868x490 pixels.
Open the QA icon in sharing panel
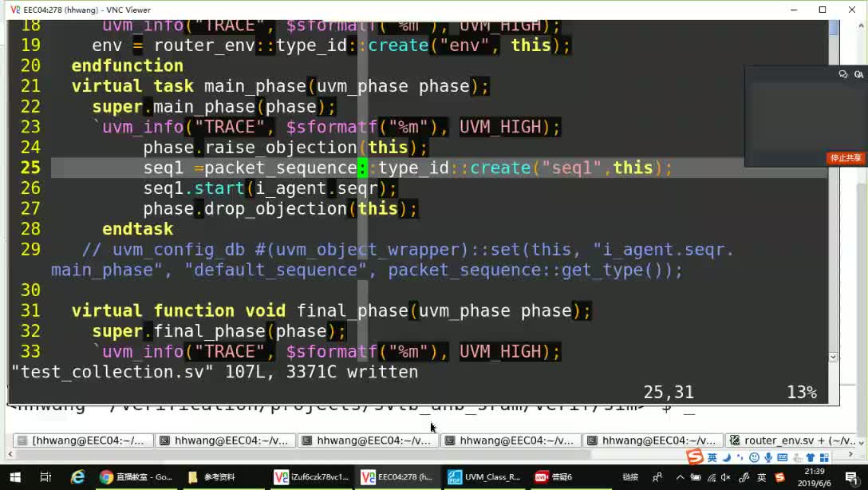coord(858,74)
